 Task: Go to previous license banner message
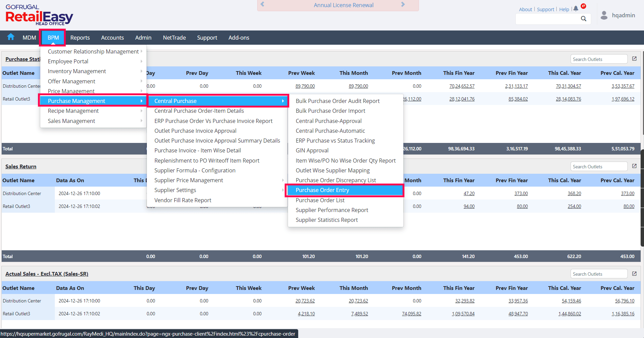pos(262,5)
